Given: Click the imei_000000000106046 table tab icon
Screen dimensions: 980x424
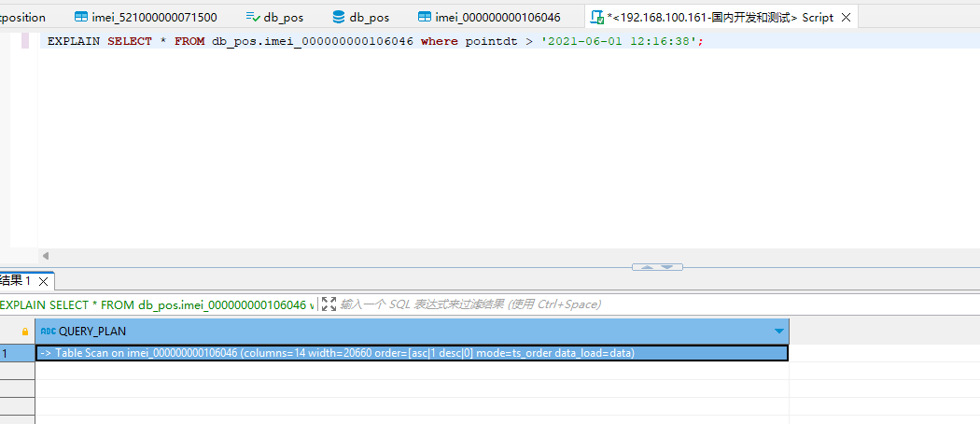Looking at the screenshot, I should coord(425,17).
